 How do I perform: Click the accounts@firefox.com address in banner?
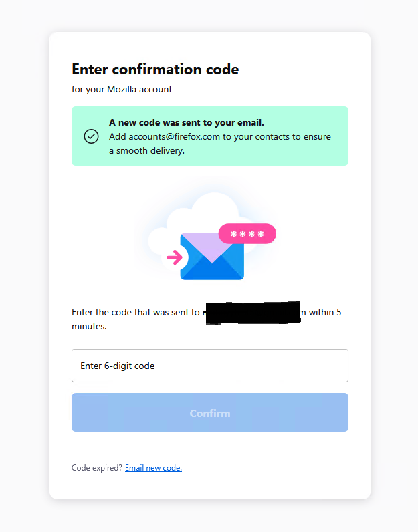pos(175,136)
